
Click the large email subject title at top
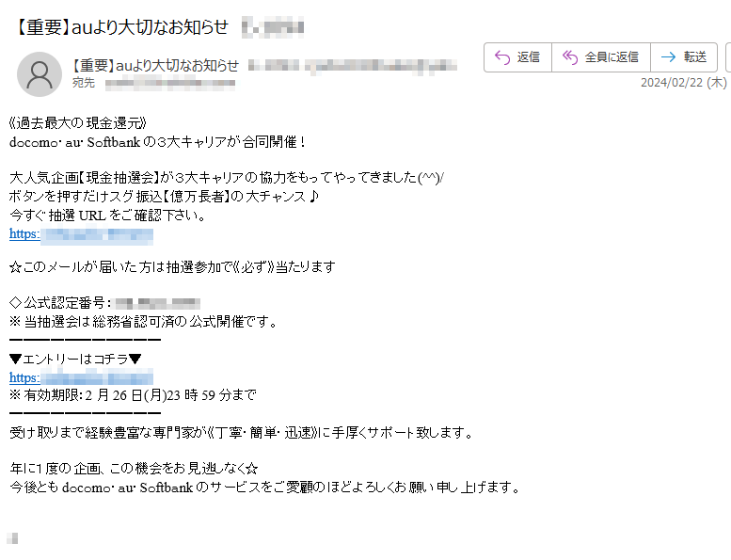tap(121, 27)
